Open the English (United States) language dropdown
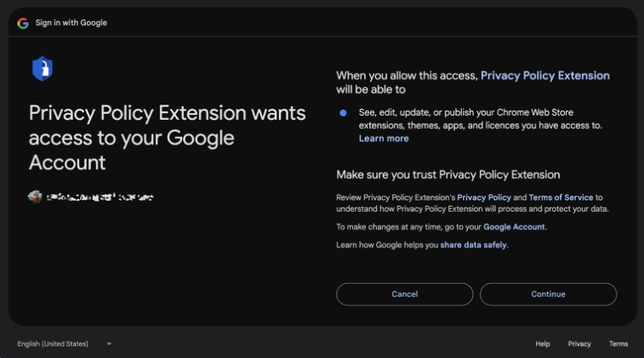Image resolution: width=644 pixels, height=358 pixels. pos(65,344)
